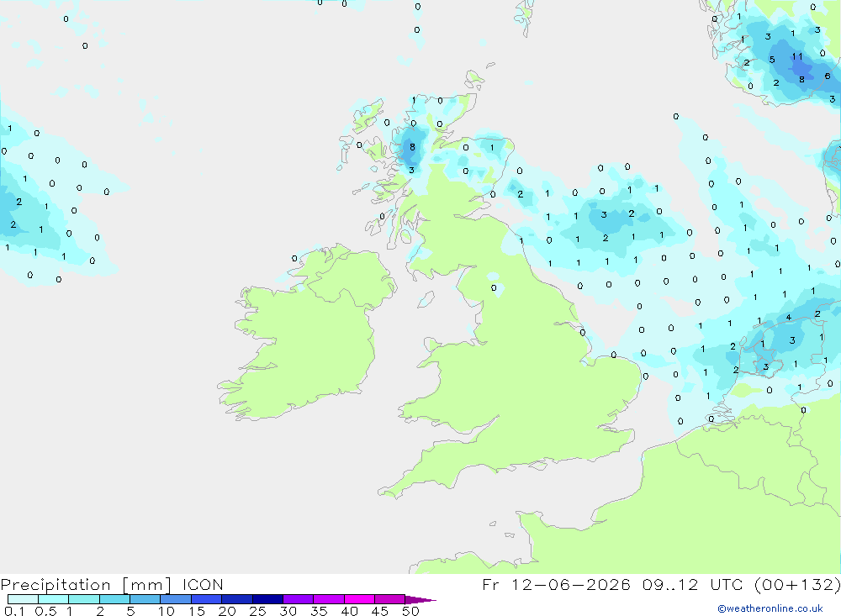841x616 pixels.
Task: Click the '10' legend scale label
Action: click(167, 611)
